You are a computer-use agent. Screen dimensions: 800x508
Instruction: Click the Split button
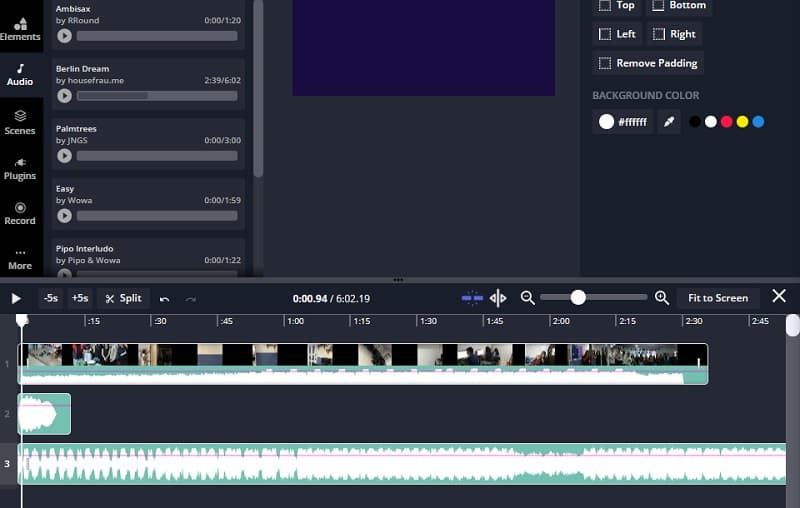124,298
